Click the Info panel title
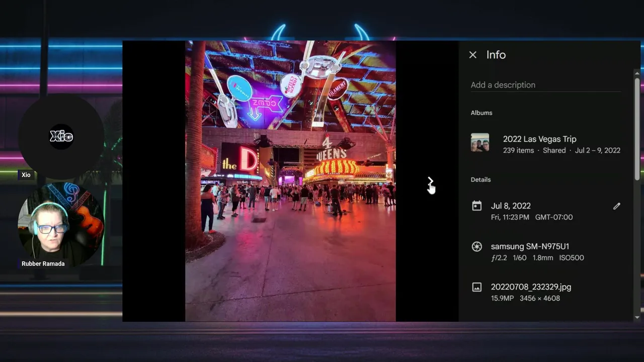Image resolution: width=644 pixels, height=362 pixels. click(496, 55)
